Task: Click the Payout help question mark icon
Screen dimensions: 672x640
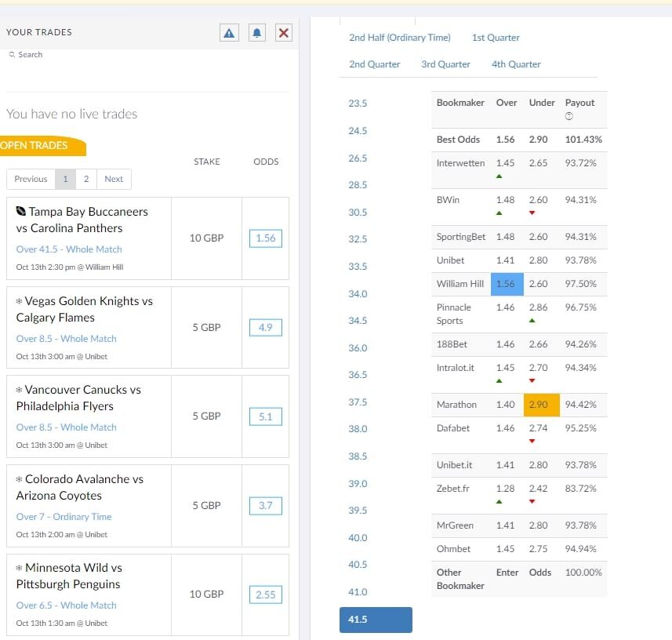Action: coord(568,116)
